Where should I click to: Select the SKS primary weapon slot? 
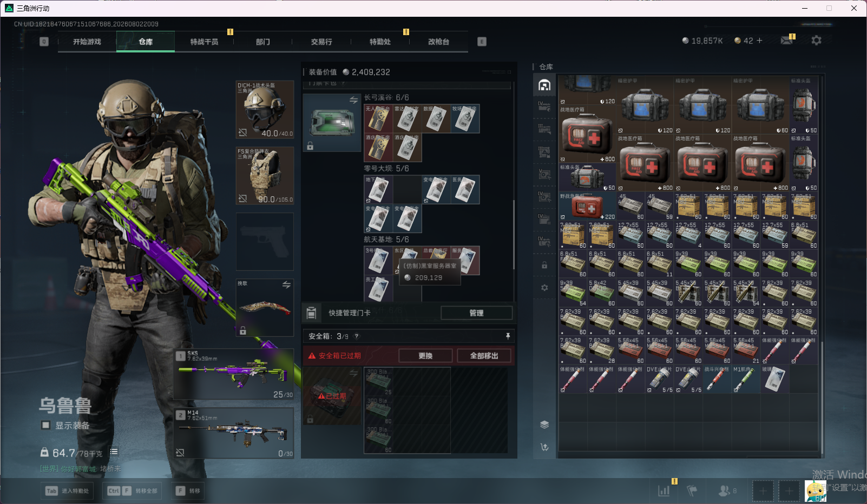[x=234, y=375]
